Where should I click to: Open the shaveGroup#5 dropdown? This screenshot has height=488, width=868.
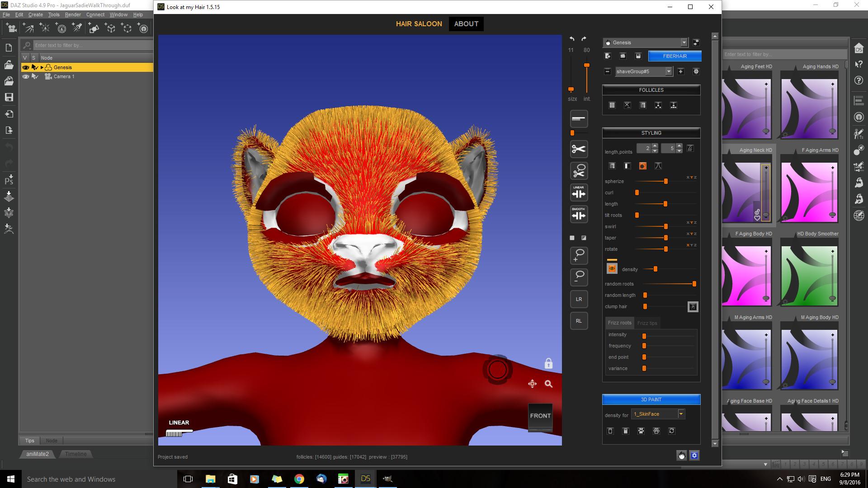coord(668,71)
